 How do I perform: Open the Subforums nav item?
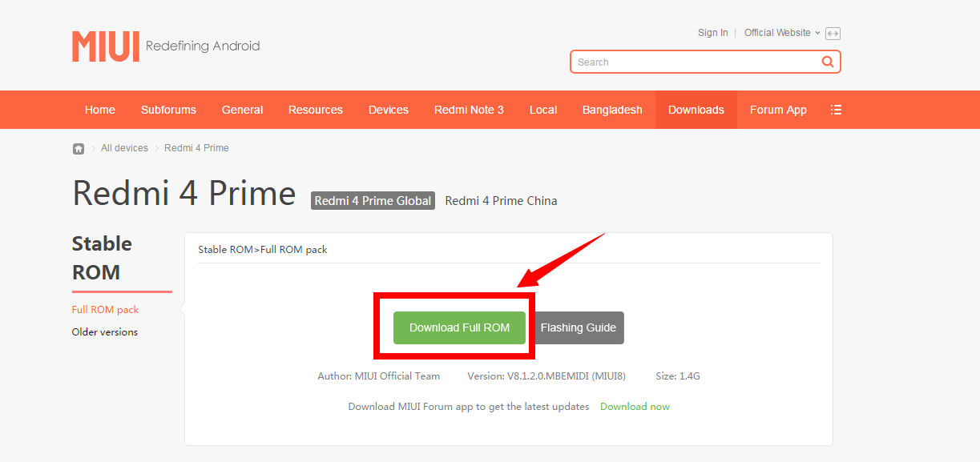pyautogui.click(x=168, y=110)
